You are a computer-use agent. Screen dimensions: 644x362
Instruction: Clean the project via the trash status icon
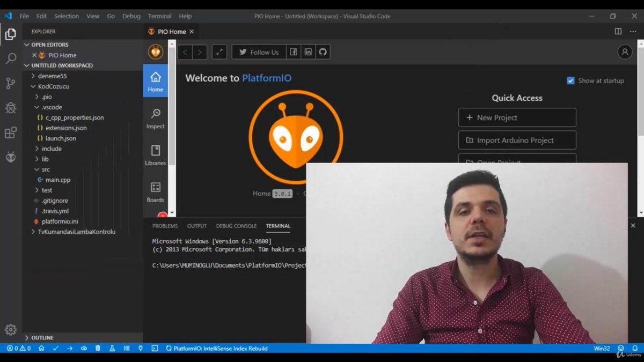97,348
